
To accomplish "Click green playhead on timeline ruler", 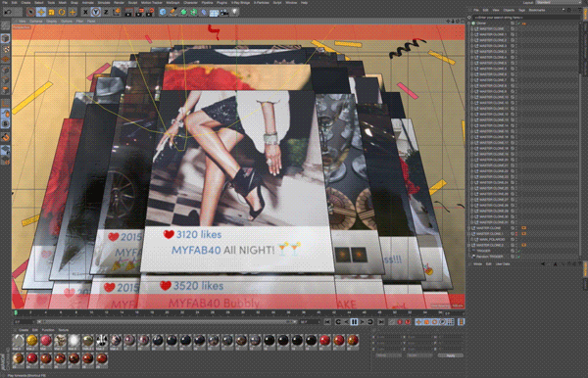I will tap(16, 312).
